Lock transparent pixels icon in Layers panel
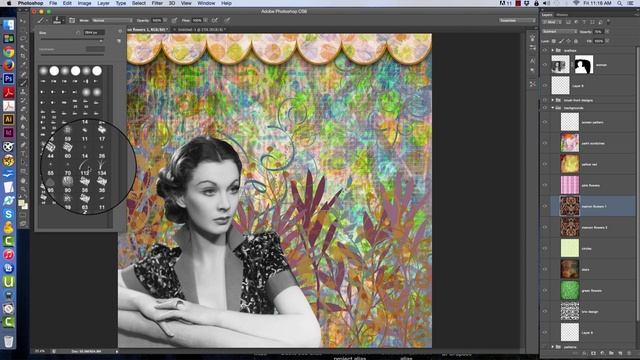The height and width of the screenshot is (360, 640). [554, 41]
